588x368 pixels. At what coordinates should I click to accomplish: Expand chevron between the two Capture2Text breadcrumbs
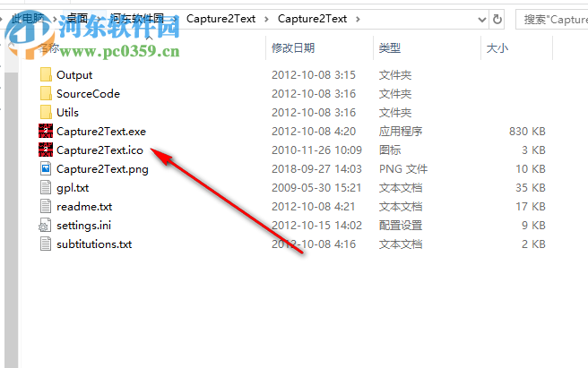266,19
